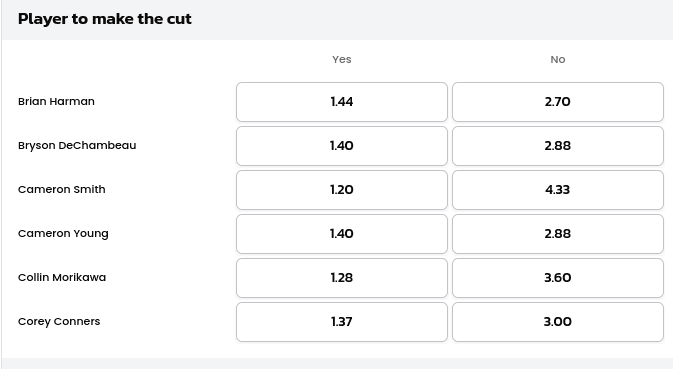This screenshot has width=673, height=369.
Task: Bet Cameron Young No at 2.88
Action: (558, 234)
